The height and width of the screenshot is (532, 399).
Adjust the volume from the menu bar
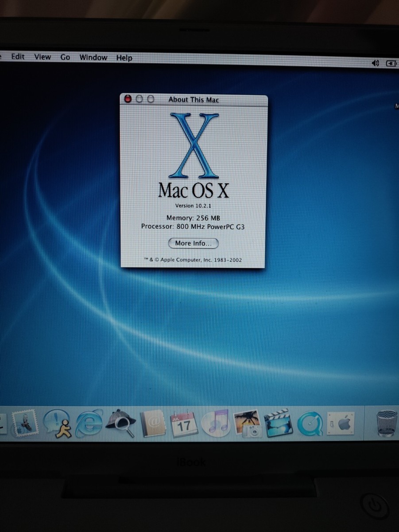[375, 63]
